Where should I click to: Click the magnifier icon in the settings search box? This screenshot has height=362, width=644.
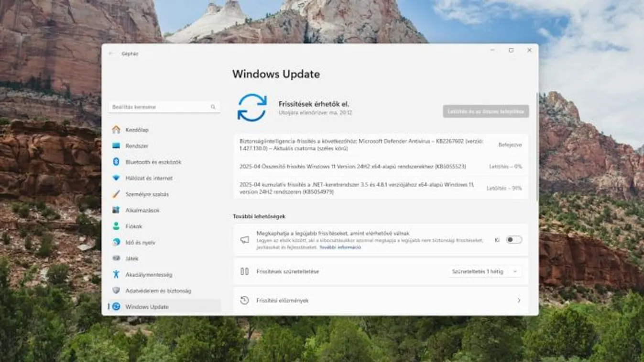[213, 107]
